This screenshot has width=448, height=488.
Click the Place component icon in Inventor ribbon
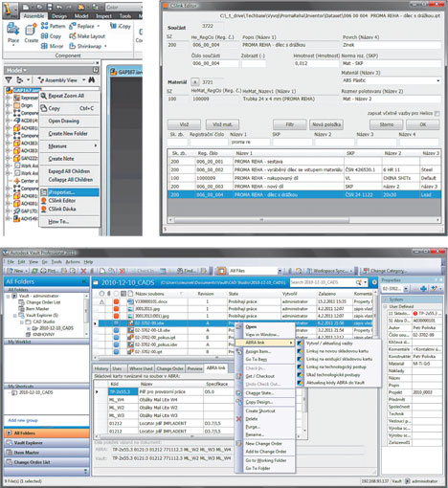point(13,33)
